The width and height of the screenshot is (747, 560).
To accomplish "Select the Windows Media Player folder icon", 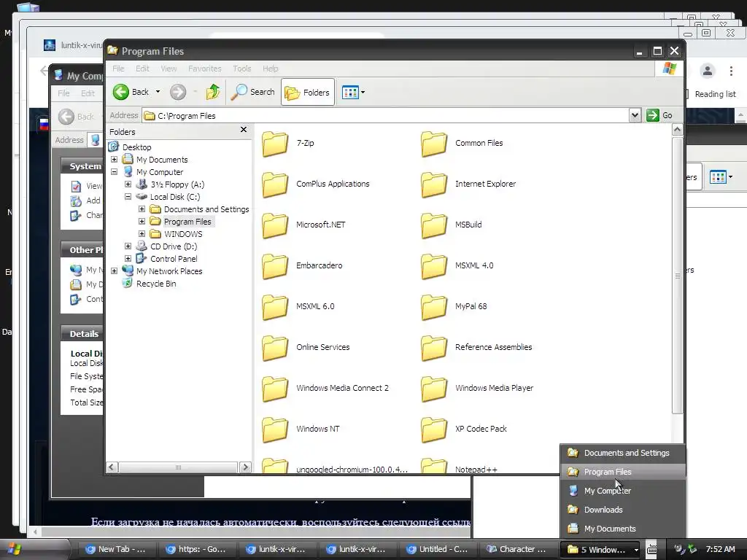I will (434, 389).
